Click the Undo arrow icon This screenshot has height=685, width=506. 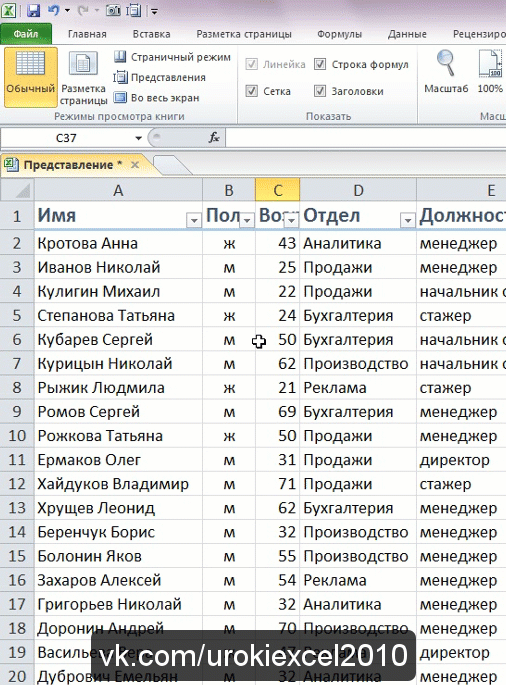(x=53, y=10)
